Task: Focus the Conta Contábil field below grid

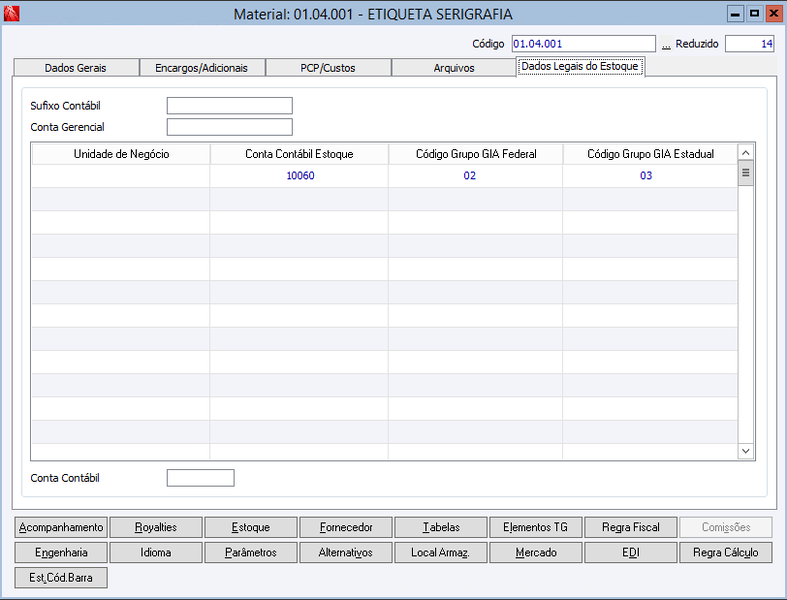Action: [x=200, y=478]
